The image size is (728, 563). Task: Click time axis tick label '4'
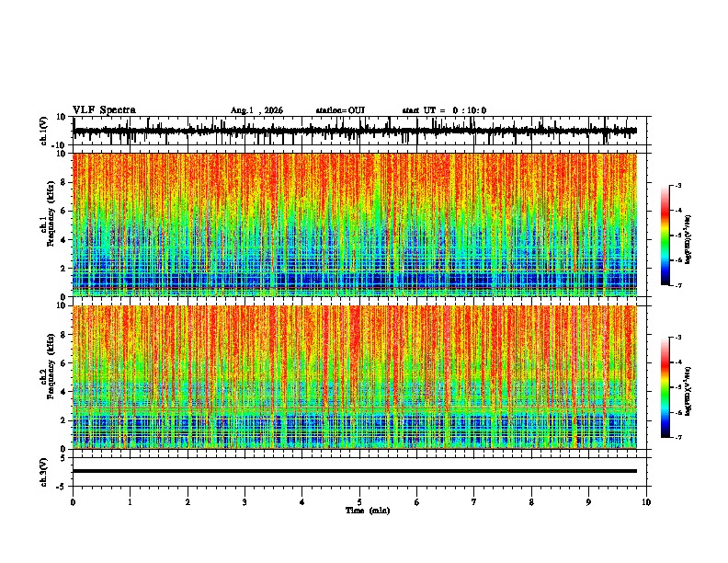coord(302,502)
